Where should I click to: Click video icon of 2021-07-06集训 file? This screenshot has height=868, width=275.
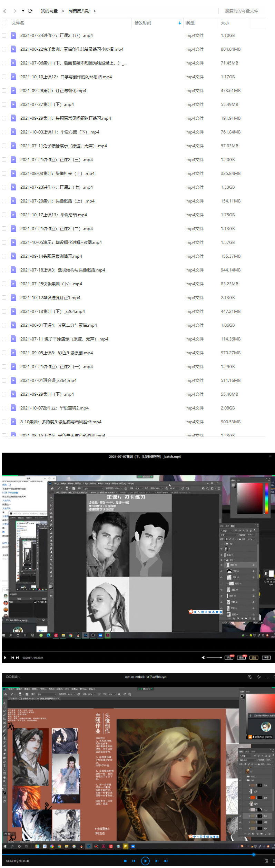click(13, 63)
